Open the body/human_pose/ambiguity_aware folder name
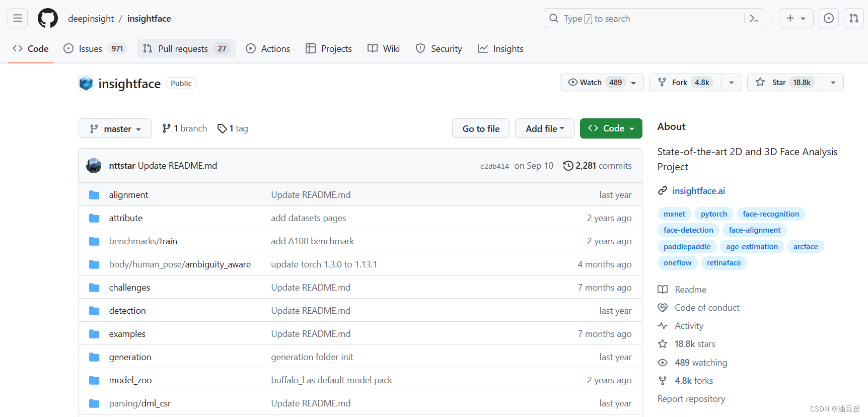This screenshot has width=868, height=417. coord(180,264)
